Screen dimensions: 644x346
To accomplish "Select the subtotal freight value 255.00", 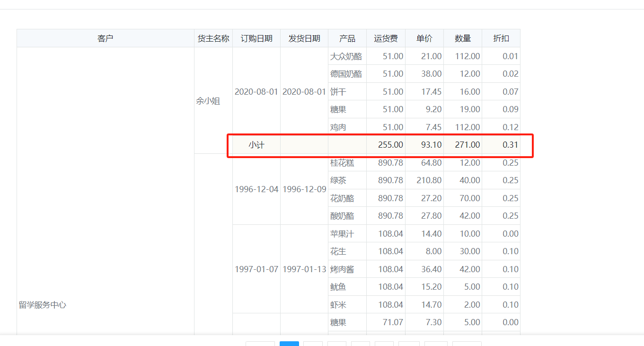I will coord(390,145).
